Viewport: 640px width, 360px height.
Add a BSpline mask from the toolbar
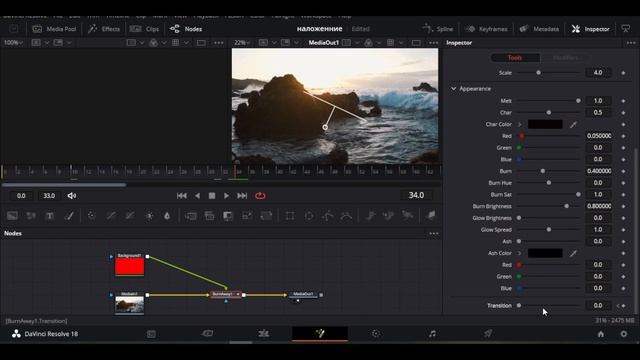[x=346, y=216]
